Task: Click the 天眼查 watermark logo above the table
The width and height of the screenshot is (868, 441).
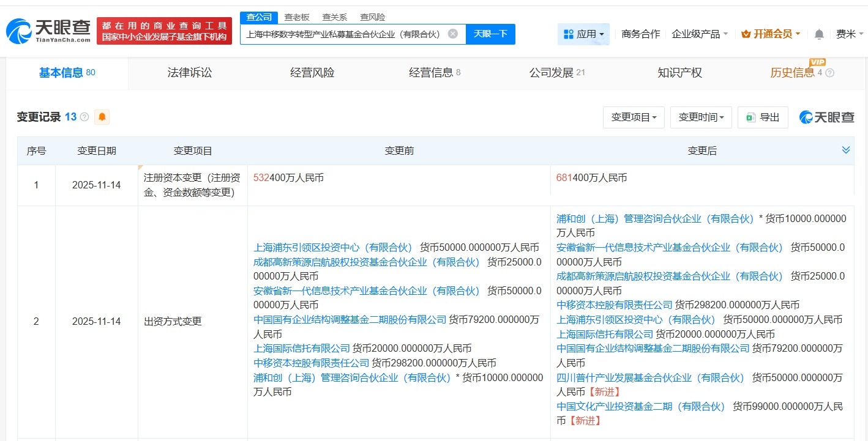Action: pos(826,117)
